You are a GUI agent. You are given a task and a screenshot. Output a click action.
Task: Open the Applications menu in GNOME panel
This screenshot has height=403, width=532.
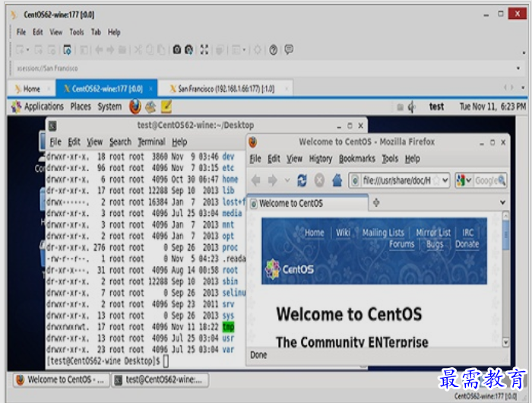pos(44,107)
